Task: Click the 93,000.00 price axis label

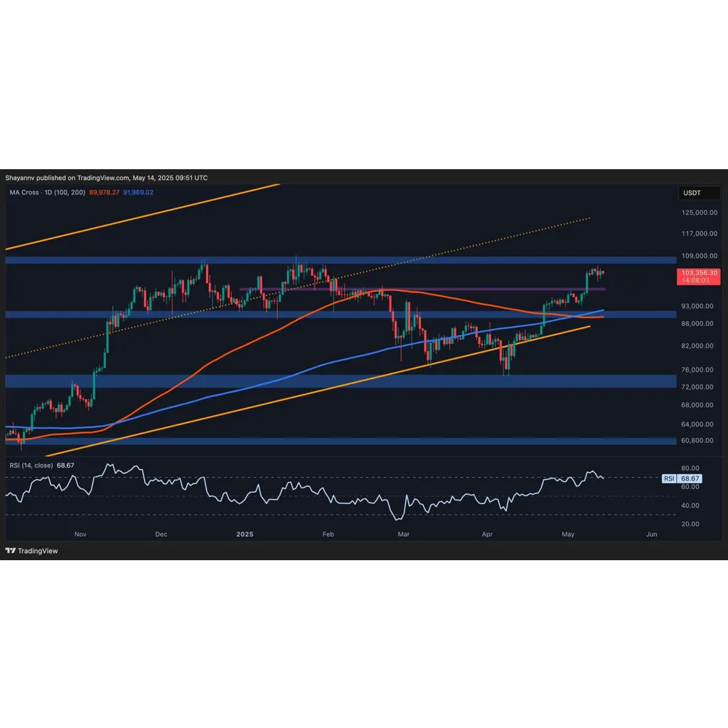Action: (697, 306)
